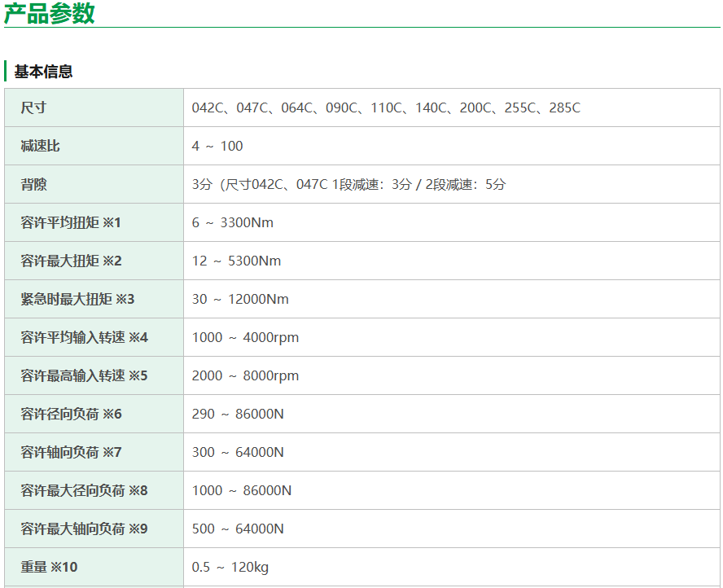Select the 背隙 row label
Viewport: 723px width, 588px height.
coord(33,184)
